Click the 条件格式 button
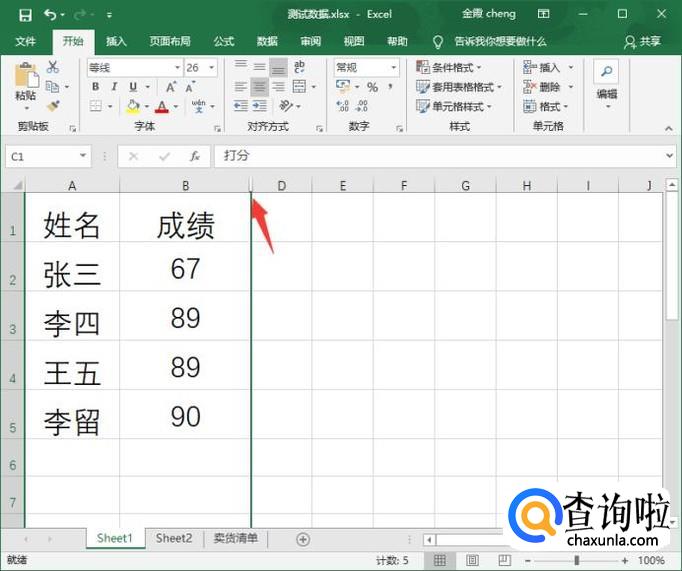This screenshot has width=682, height=571. point(456,67)
